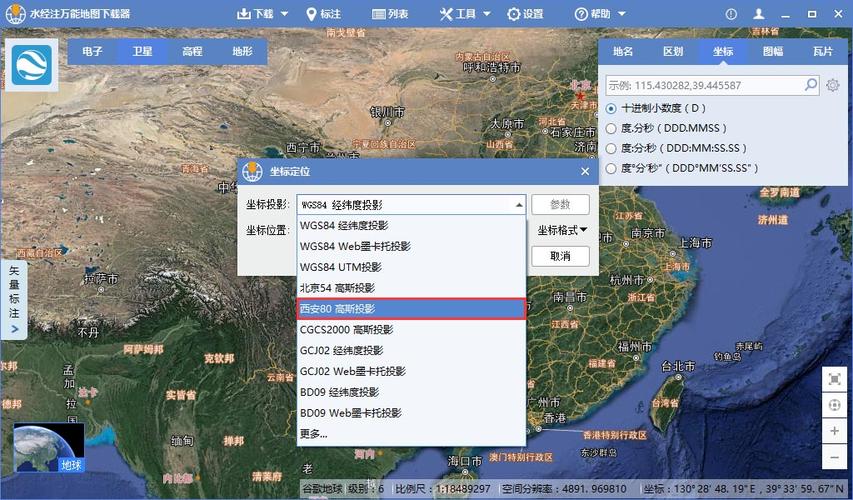Zoom in with the plus button

tap(835, 431)
